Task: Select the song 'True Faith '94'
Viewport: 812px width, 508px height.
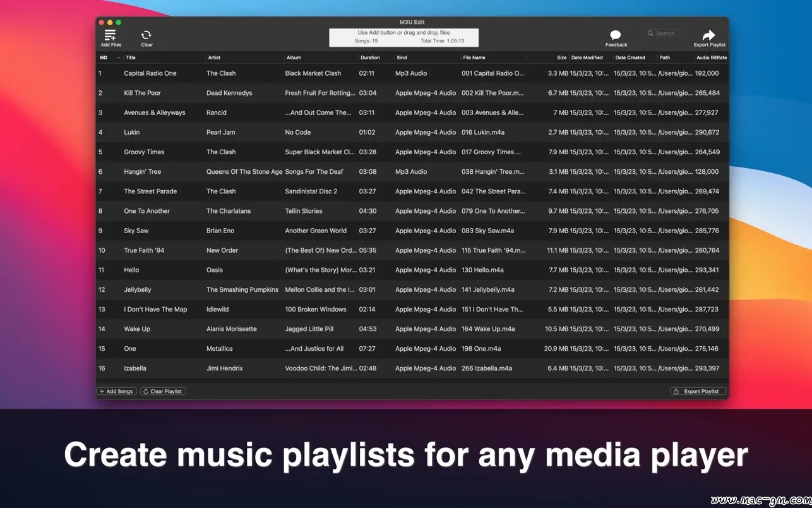Action: coord(144,250)
